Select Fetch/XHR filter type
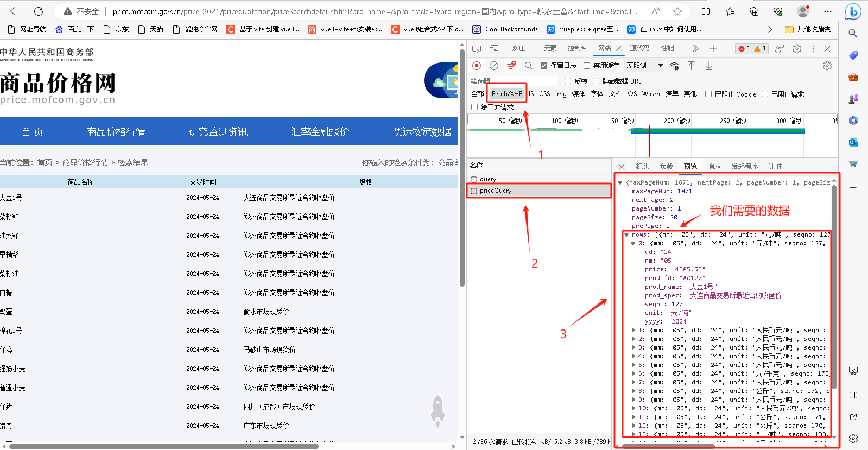 [507, 94]
